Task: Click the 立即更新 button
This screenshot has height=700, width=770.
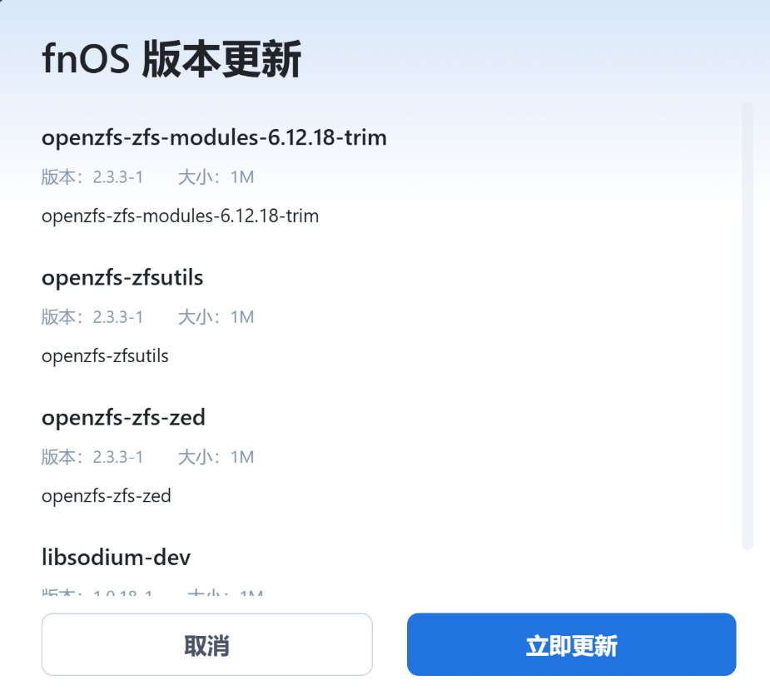Action: pos(571,645)
